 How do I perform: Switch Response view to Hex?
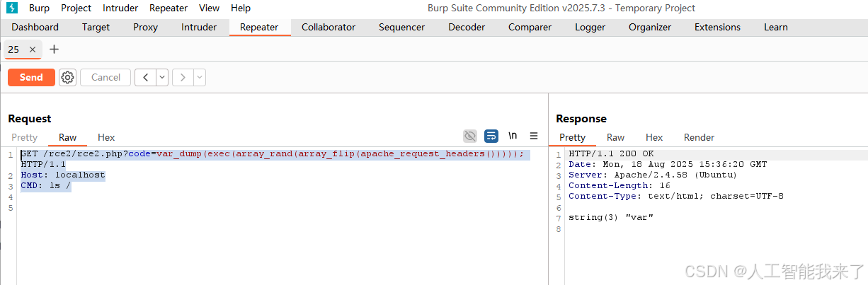(654, 137)
